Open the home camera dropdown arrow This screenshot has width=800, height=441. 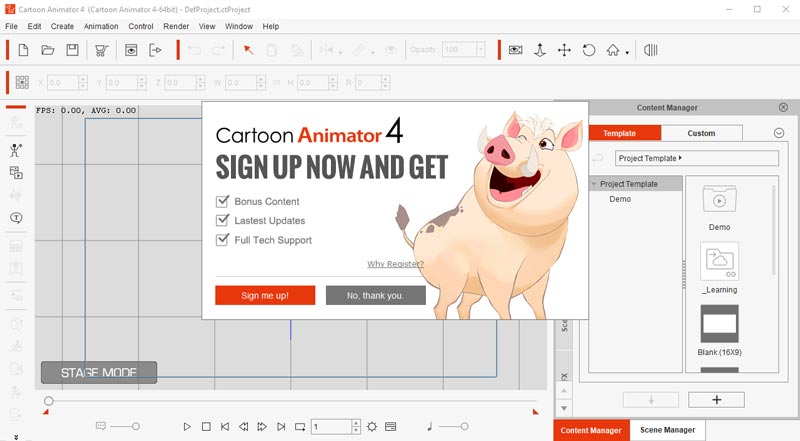(x=627, y=53)
